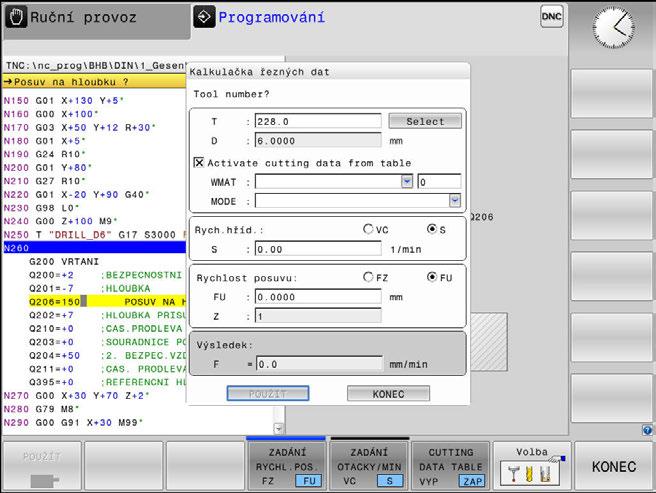656x493 pixels.
Task: Click the greyed POUŽÍT softkey at bottom left
Action: (x=42, y=466)
